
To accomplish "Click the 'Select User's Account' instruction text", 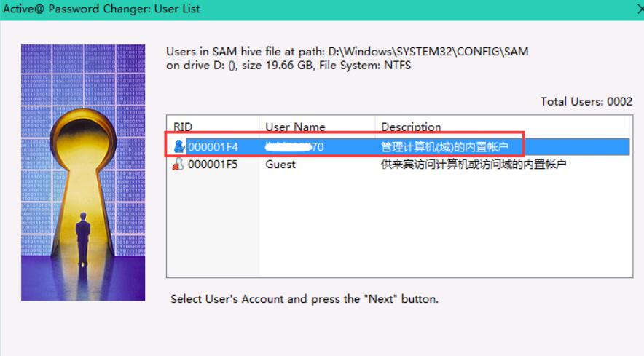I will (x=305, y=298).
